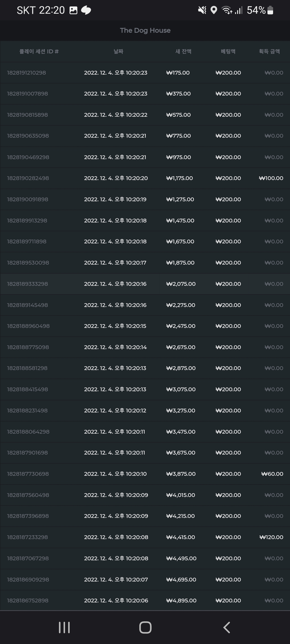
Task: Tap the 베팅액 column header
Action: tap(228, 52)
